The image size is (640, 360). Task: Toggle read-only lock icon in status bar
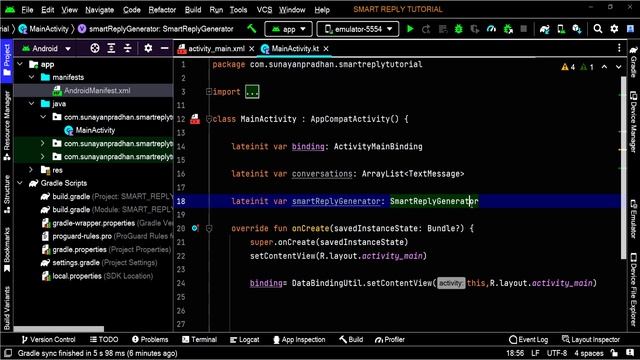pos(614,353)
